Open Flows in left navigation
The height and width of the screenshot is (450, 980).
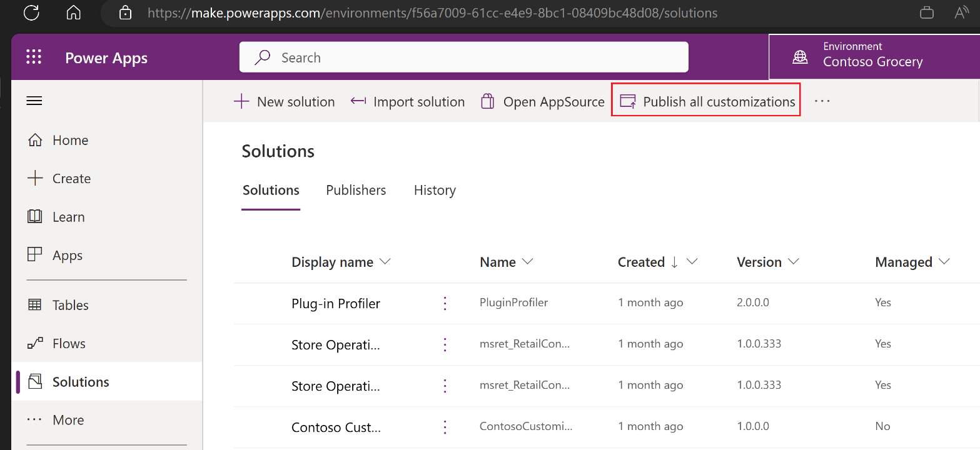106,343
